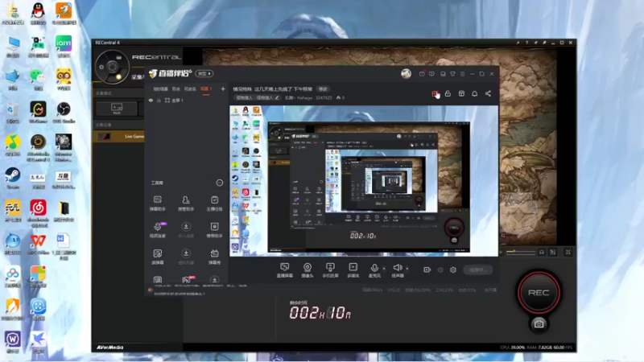Collapse the 工具箱 toolbox section
644x362 pixels.
(220, 183)
